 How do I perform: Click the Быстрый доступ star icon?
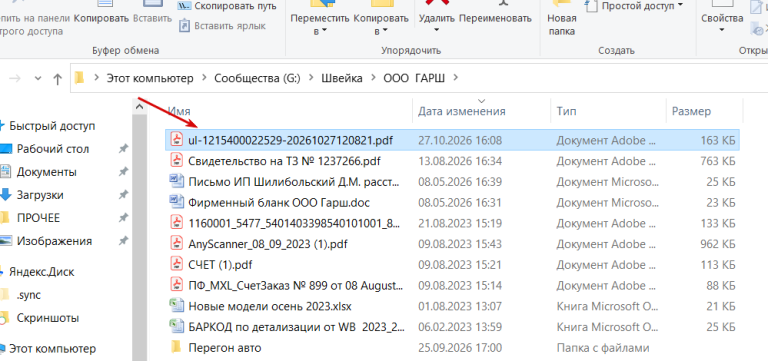tap(2, 126)
